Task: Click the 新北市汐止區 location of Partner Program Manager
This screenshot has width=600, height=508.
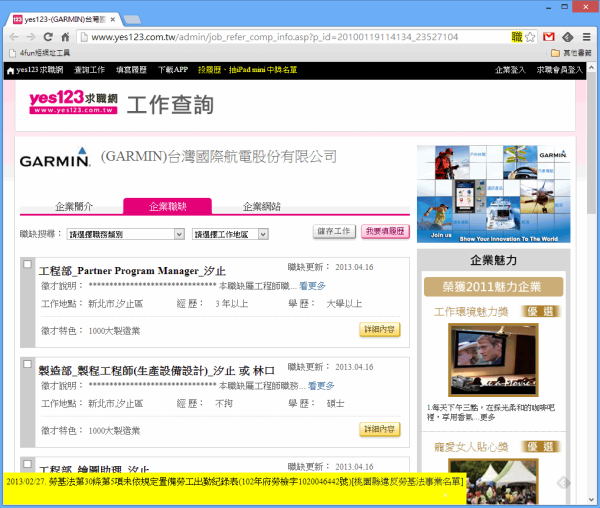Action: 116,304
